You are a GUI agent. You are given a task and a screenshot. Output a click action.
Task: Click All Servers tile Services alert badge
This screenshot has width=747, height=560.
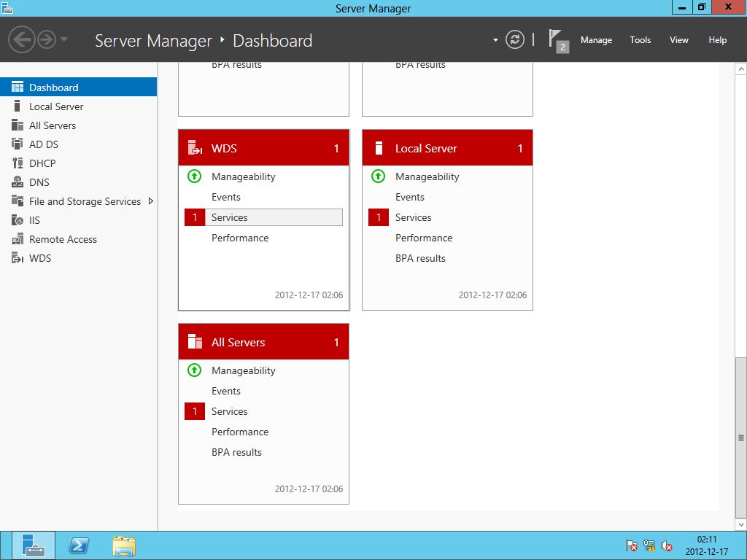point(194,411)
